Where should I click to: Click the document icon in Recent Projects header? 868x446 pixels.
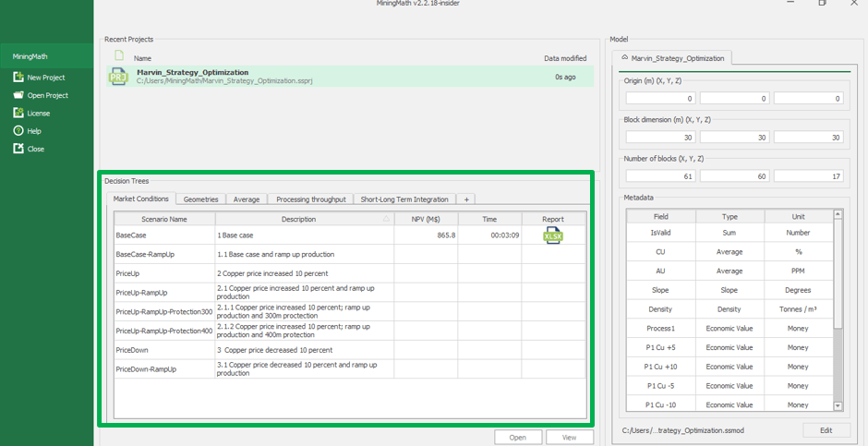point(119,56)
